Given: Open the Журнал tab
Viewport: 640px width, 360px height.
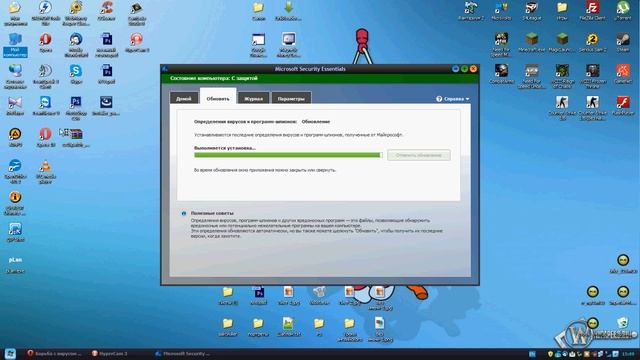Looking at the screenshot, I should coord(253,98).
